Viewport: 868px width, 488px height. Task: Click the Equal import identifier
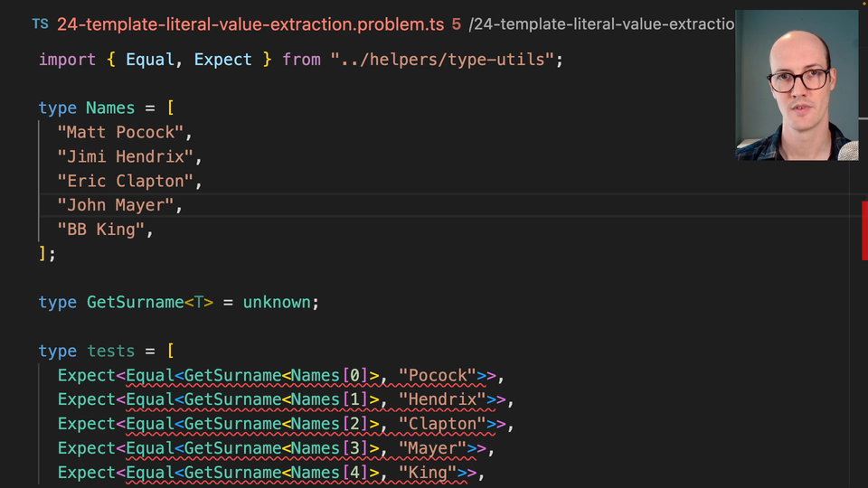(149, 60)
